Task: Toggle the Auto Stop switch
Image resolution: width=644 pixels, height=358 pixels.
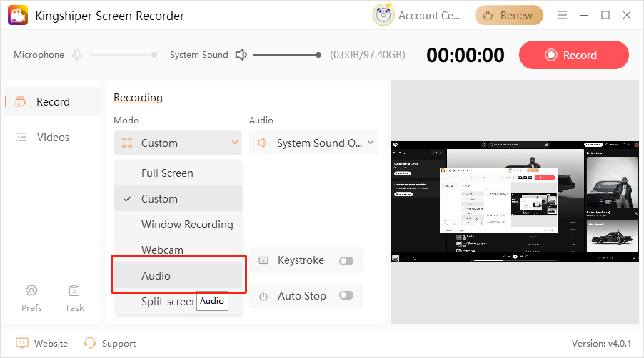Action: (x=346, y=295)
